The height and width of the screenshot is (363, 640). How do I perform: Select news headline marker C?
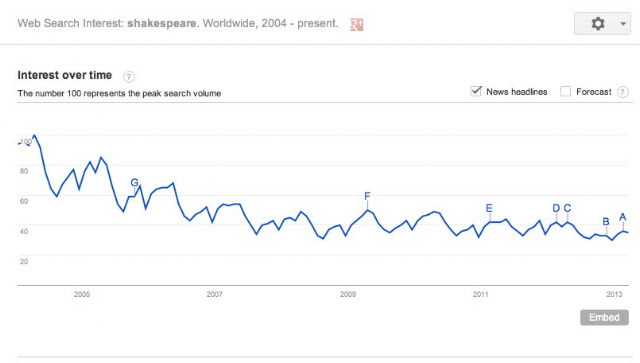(x=567, y=208)
